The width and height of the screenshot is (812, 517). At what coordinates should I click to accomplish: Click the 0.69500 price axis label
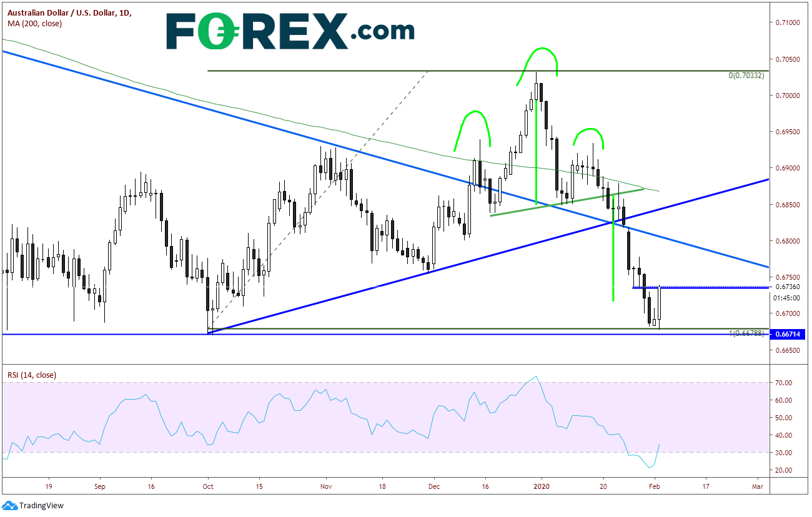coord(789,132)
